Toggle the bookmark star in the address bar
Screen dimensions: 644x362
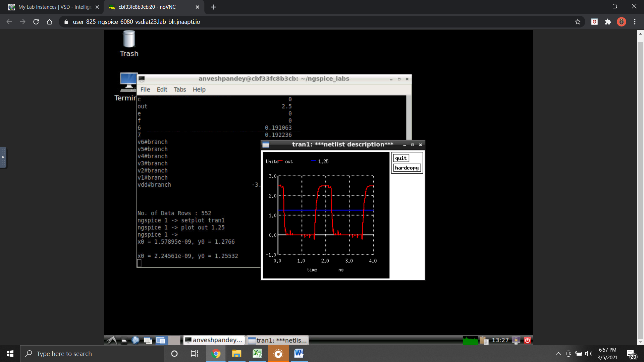tap(578, 21)
